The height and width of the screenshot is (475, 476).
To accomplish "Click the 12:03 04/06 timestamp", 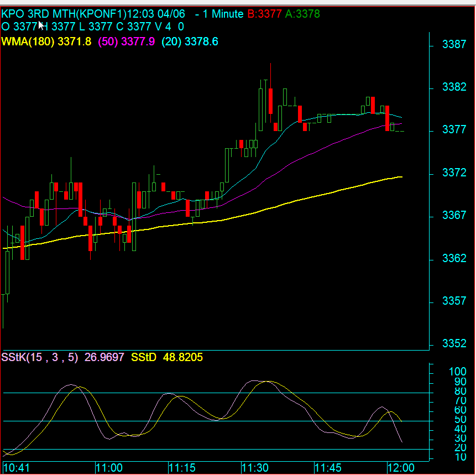I will click(x=156, y=14).
